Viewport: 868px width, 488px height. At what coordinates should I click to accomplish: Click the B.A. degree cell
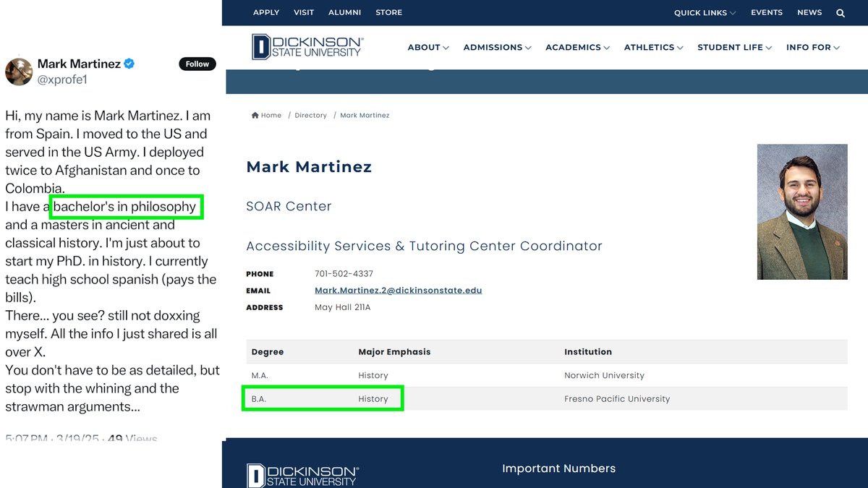pyautogui.click(x=259, y=398)
